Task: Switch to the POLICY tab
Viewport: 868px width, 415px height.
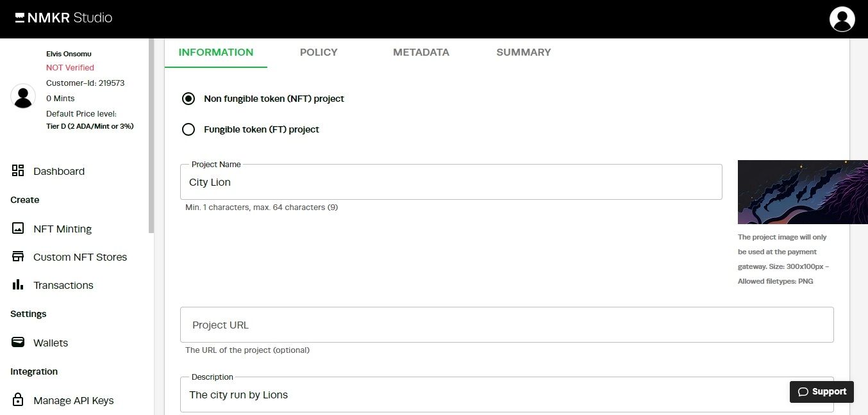Action: pos(318,52)
